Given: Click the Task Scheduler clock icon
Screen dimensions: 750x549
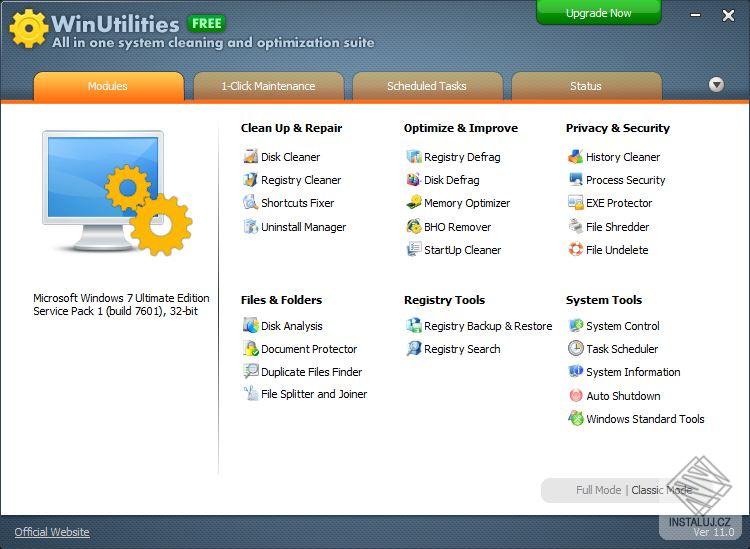Looking at the screenshot, I should [x=575, y=349].
